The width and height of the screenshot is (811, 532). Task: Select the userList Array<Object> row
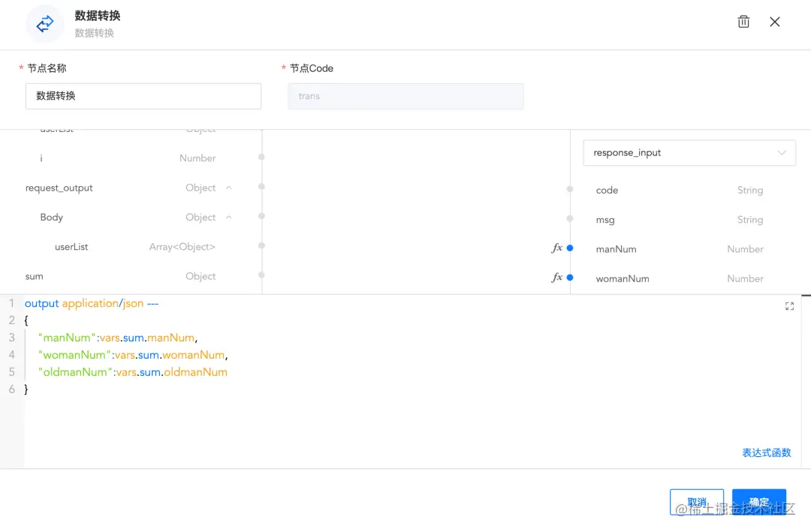pyautogui.click(x=129, y=247)
